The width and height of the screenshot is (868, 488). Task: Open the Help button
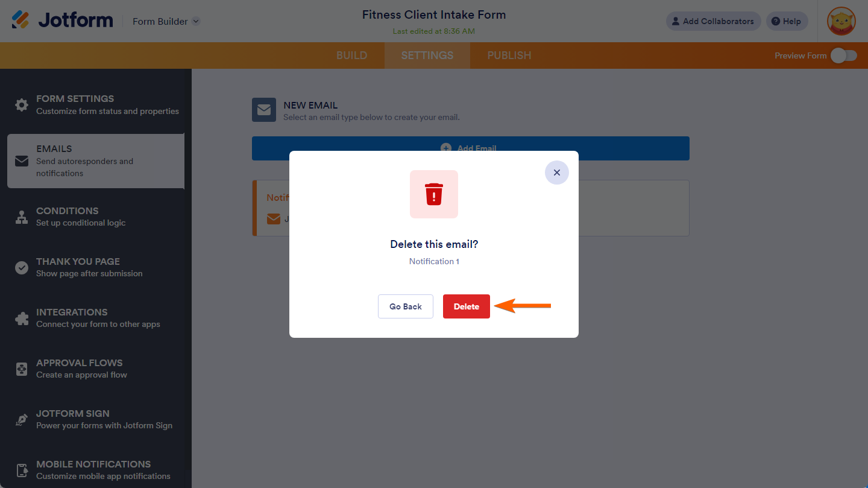click(x=787, y=21)
